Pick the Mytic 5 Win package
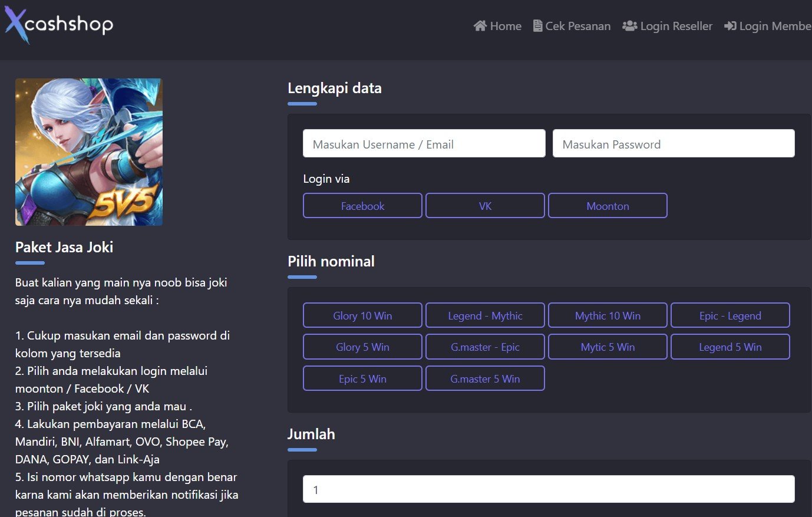Screen dimensions: 812x517 (608, 347)
